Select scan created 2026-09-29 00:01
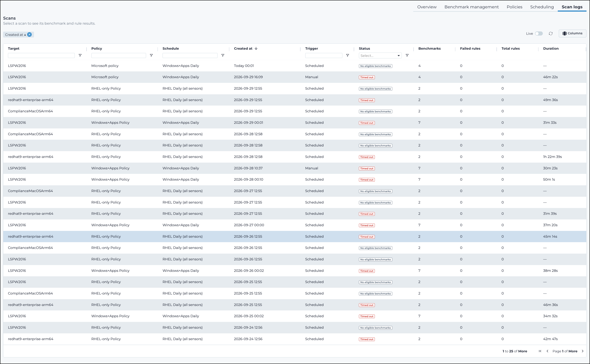This screenshot has width=590, height=364. [295, 123]
